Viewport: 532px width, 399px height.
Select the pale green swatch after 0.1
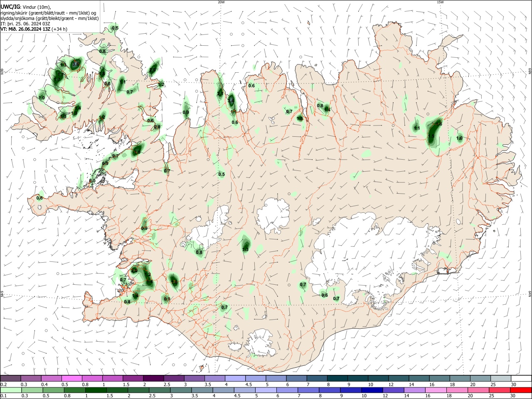pos(11,390)
